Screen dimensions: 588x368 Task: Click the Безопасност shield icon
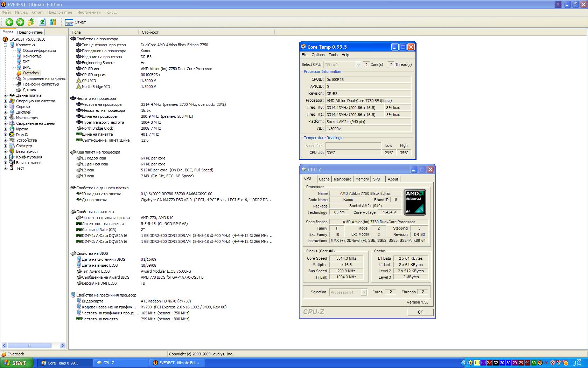[12, 151]
